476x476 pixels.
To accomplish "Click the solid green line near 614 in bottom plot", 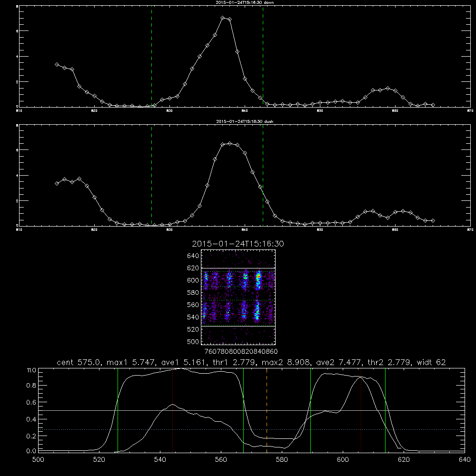I will (385, 410).
